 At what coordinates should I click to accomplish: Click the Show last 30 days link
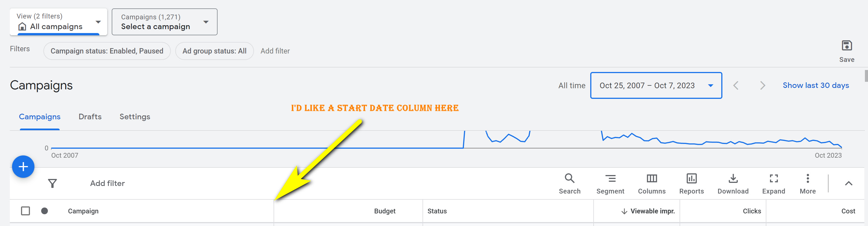[815, 85]
